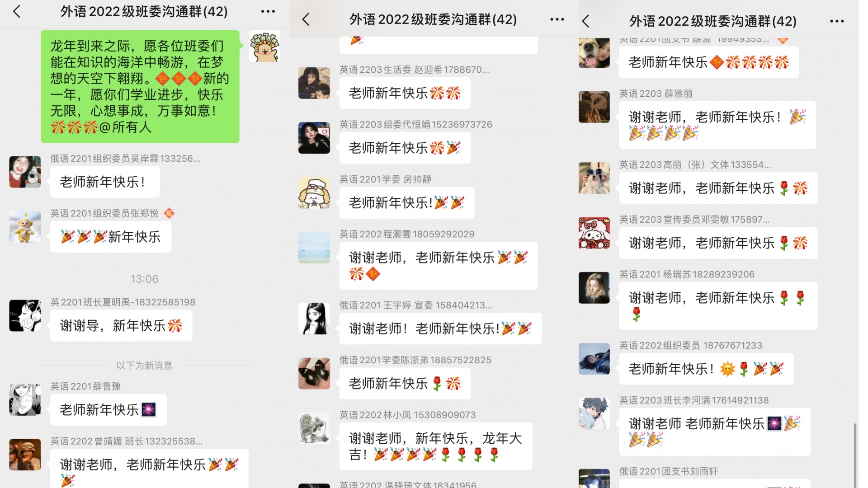Select the green 龙年到来之际 greeting message
This screenshot has width=868, height=488.
pyautogui.click(x=140, y=87)
